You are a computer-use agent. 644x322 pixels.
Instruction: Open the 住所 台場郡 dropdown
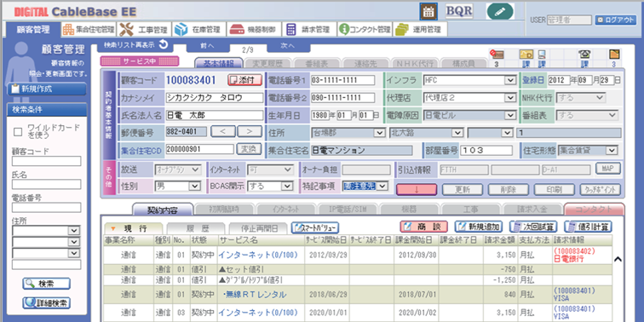point(380,133)
